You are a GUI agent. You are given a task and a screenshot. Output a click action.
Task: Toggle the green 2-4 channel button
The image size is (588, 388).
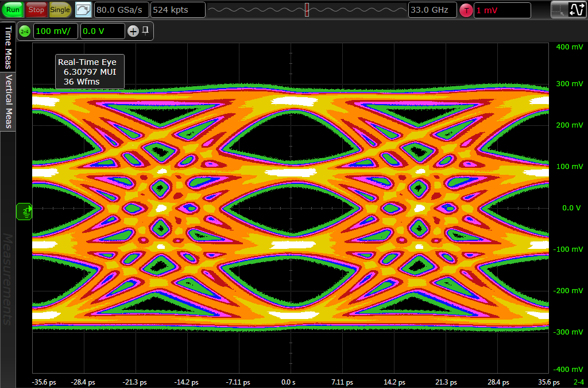[x=24, y=31]
